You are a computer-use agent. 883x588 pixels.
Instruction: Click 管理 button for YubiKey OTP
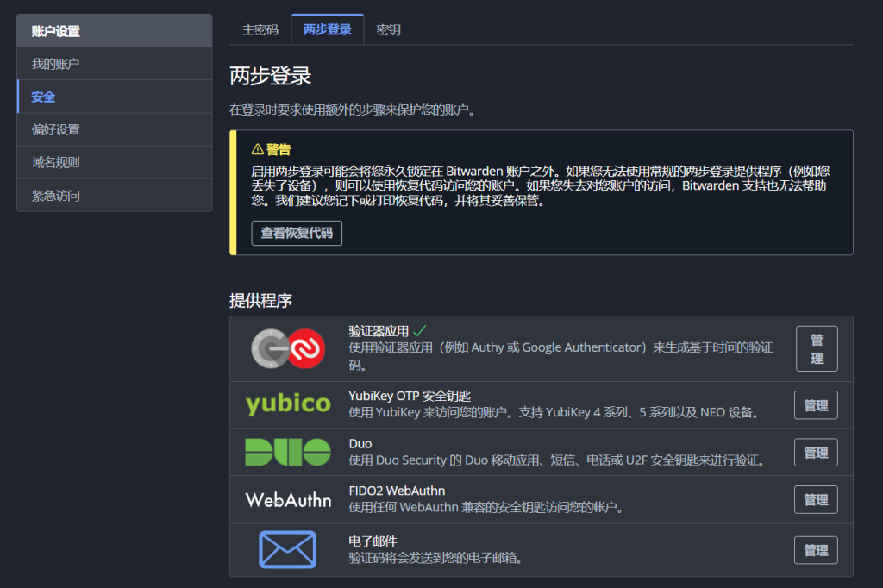(816, 404)
